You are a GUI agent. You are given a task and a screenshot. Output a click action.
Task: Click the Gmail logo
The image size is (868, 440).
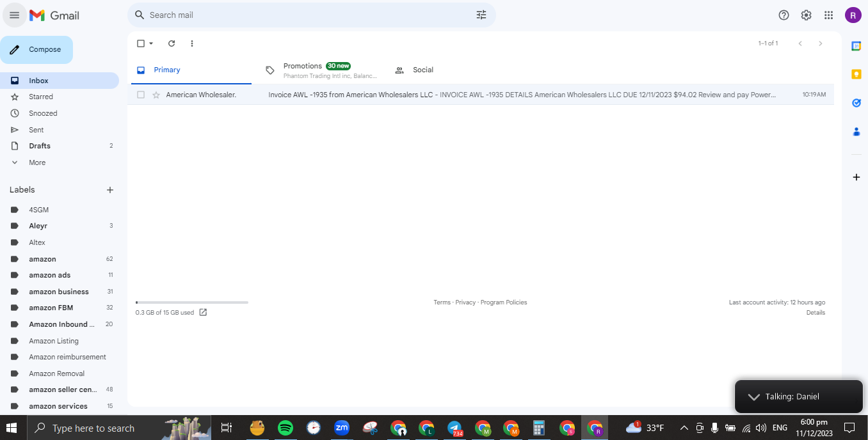pyautogui.click(x=54, y=15)
